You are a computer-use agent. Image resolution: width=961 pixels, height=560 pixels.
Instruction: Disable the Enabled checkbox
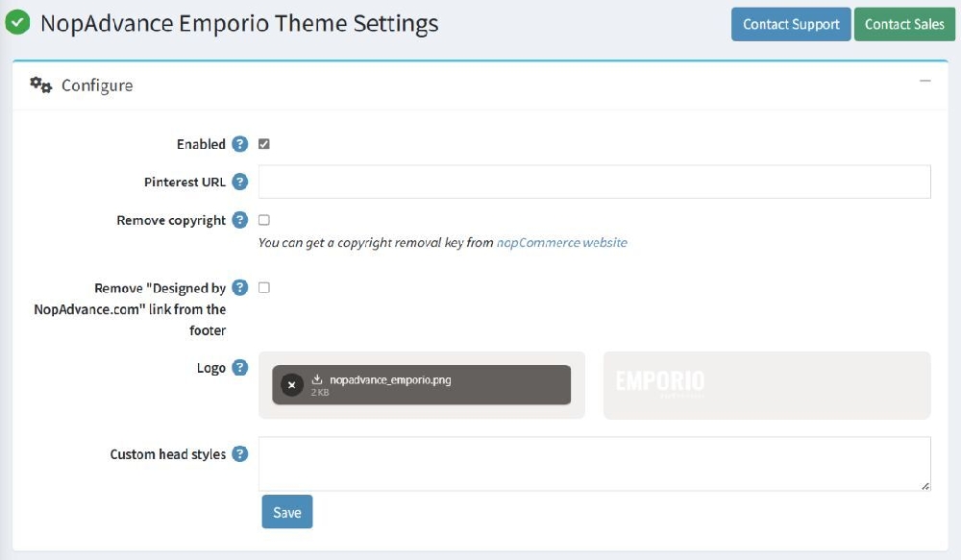[x=262, y=143]
